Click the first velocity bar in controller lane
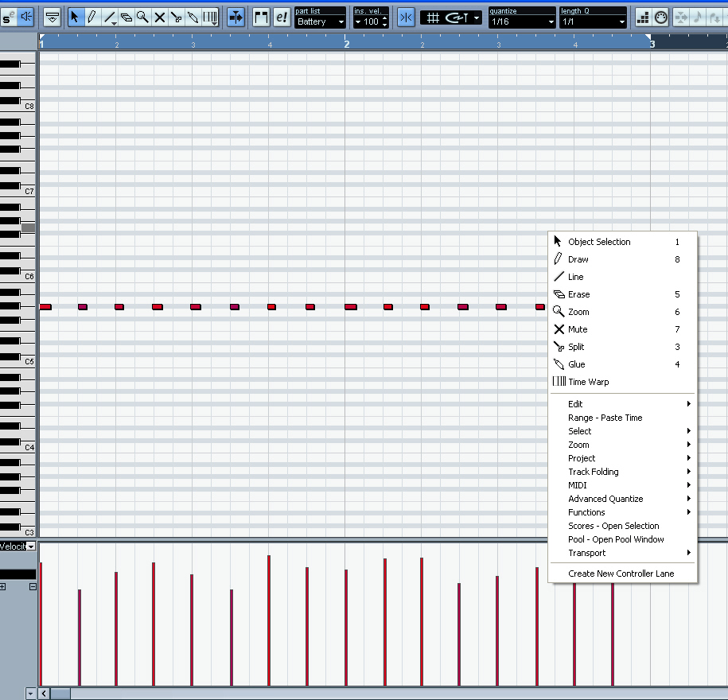Image resolution: width=728 pixels, height=700 pixels. coord(41,624)
